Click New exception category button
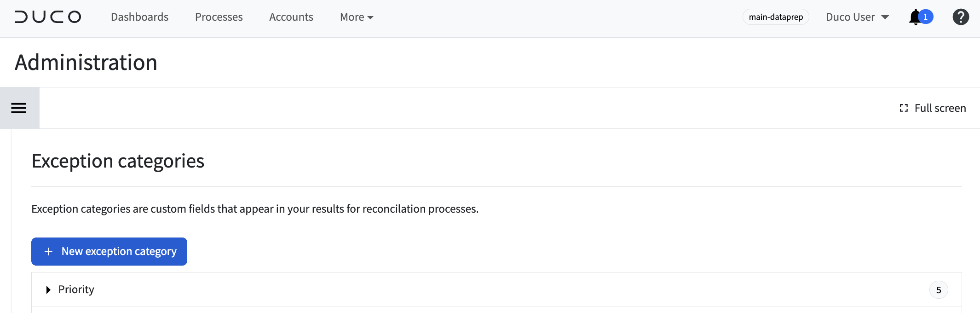The width and height of the screenshot is (980, 313). (109, 251)
